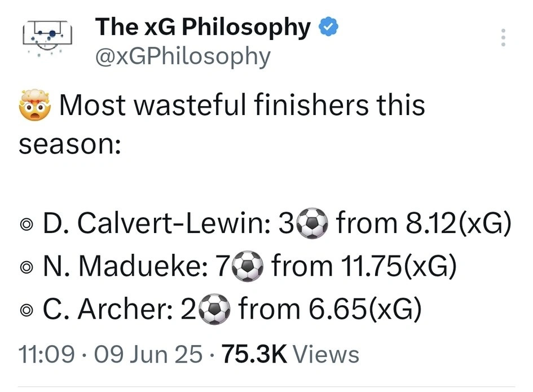Click The xG Philosophy display name

click(x=203, y=28)
